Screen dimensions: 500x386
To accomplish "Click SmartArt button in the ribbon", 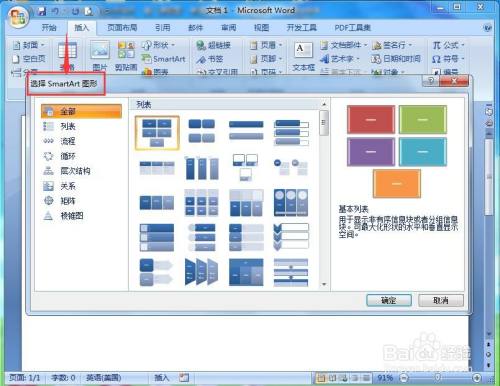I will pos(163,59).
